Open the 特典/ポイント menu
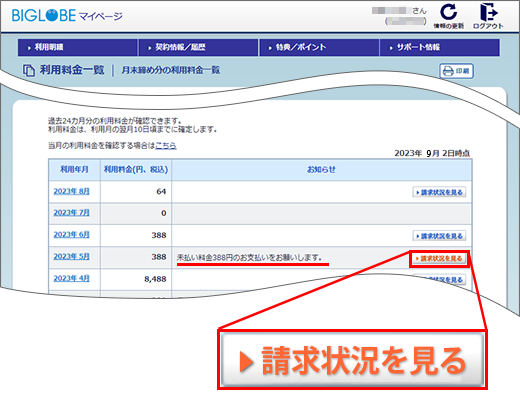This screenshot has width=520, height=393. click(x=319, y=47)
